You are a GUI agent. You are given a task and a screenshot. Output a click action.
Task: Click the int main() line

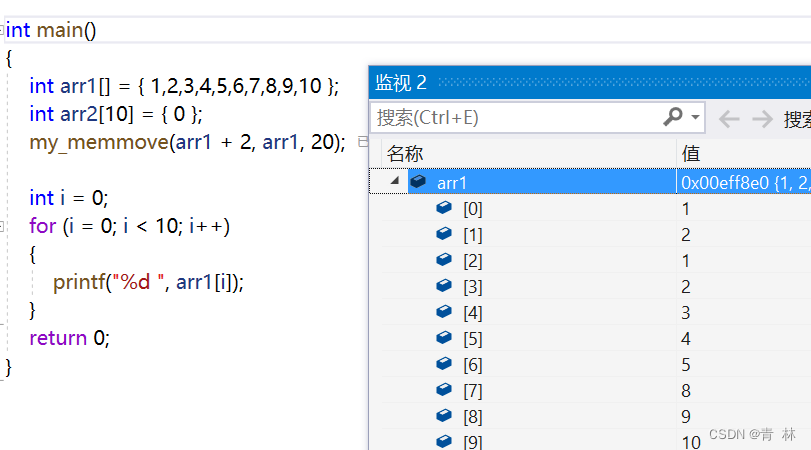[x=51, y=30]
